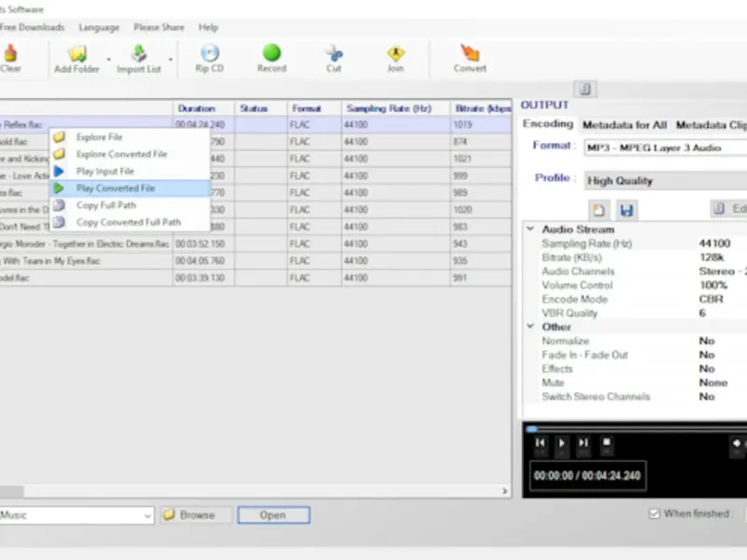
Task: Switch to the Metadata for All tab
Action: click(624, 125)
